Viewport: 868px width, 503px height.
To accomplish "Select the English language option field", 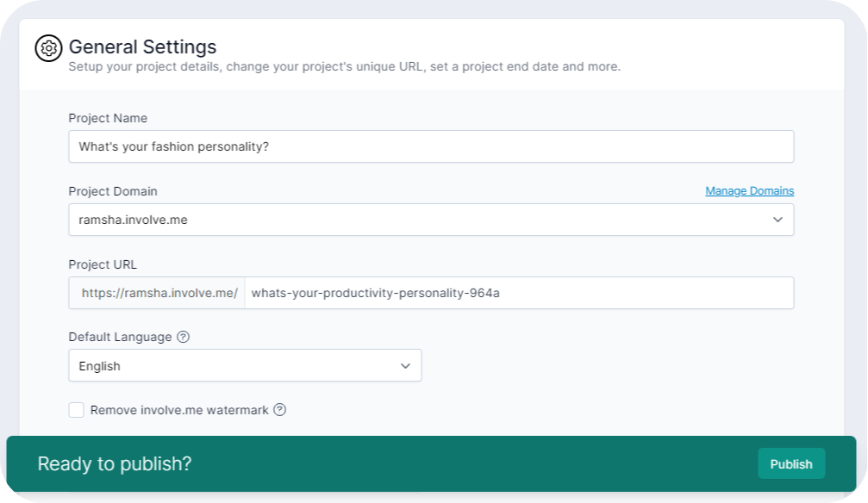I will (245, 365).
